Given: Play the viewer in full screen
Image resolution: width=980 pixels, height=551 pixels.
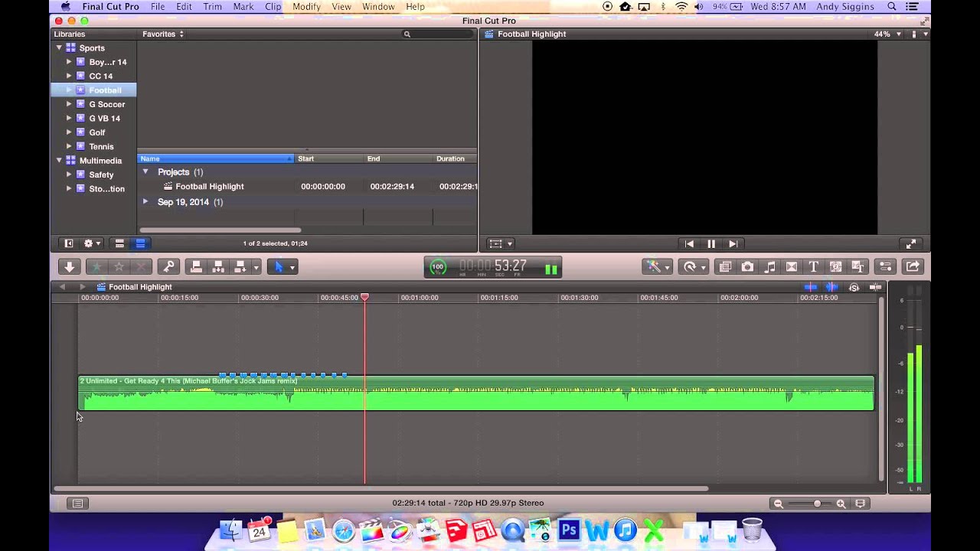Looking at the screenshot, I should tap(910, 243).
